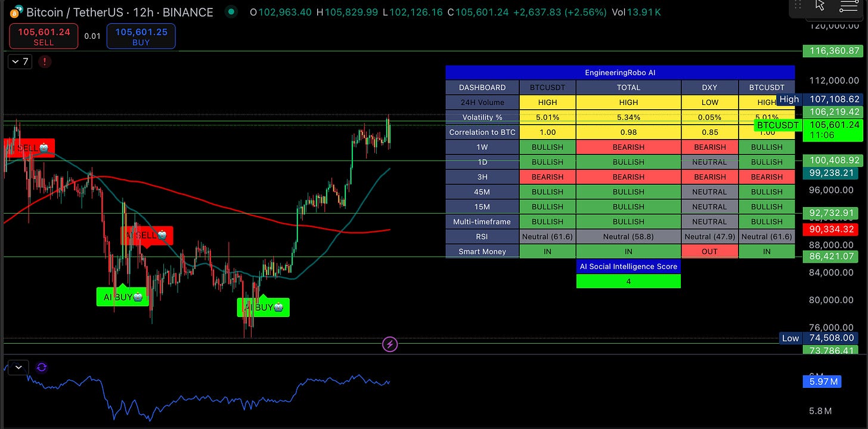Click the Neutral (58.8) RSI cell
This screenshot has height=429, width=868.
628,236
